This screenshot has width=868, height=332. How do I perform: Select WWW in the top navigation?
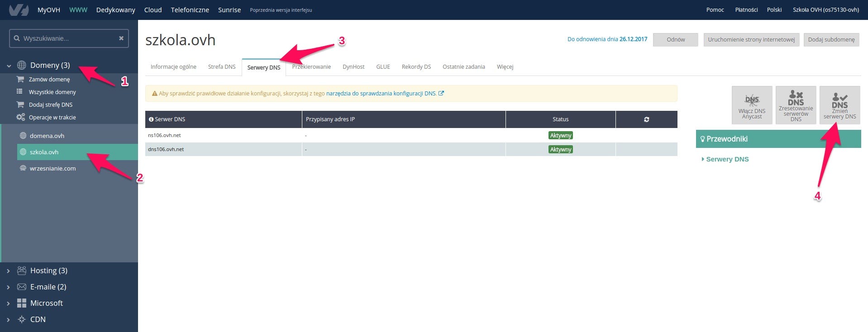tap(78, 10)
